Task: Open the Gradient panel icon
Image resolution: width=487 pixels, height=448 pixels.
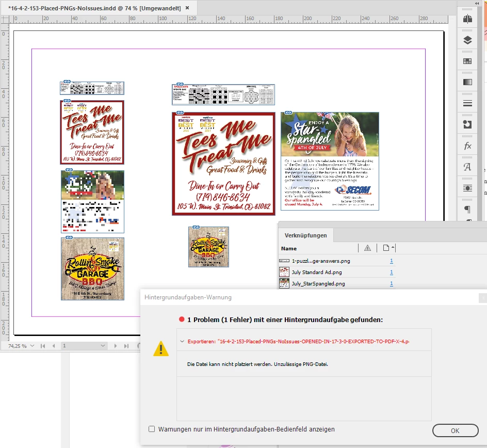Action: coord(467,82)
